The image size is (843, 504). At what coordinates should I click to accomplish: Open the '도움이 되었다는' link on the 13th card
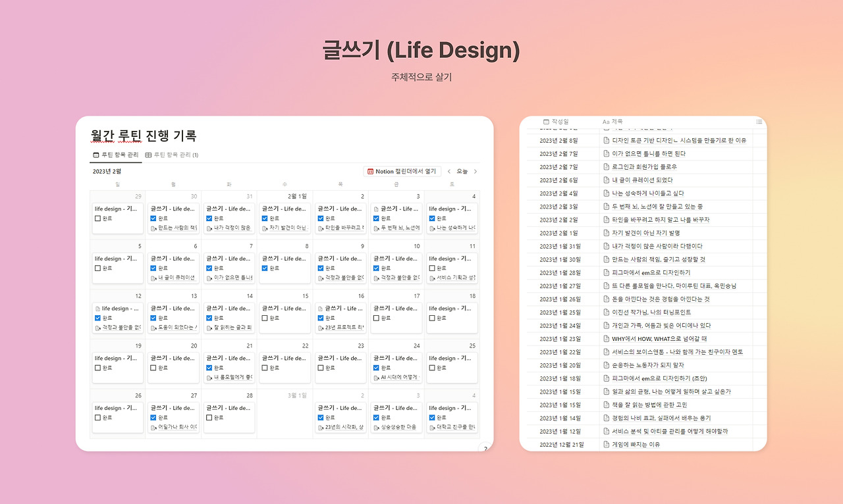(x=178, y=328)
